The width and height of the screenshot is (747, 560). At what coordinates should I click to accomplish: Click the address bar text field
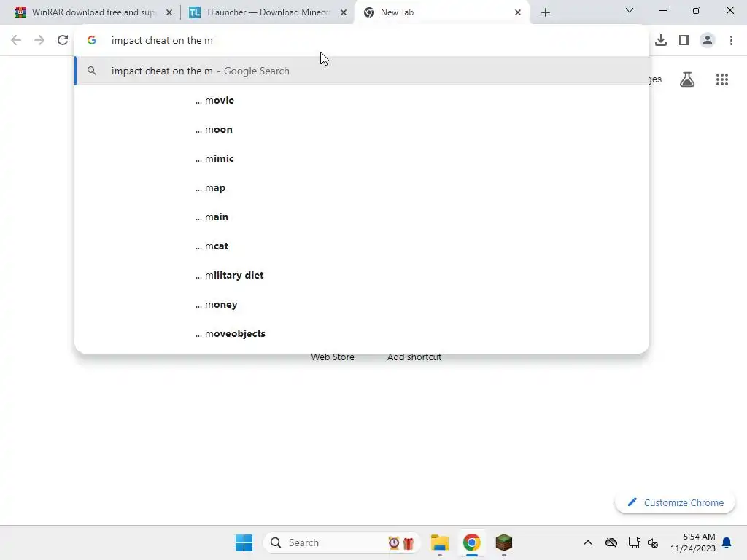(362, 41)
